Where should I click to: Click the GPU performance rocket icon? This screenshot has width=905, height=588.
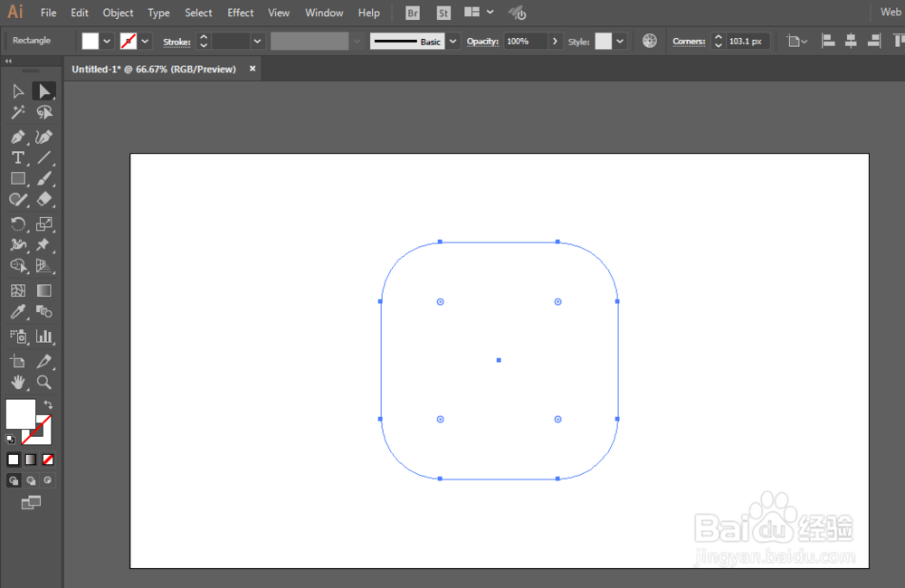tap(517, 13)
